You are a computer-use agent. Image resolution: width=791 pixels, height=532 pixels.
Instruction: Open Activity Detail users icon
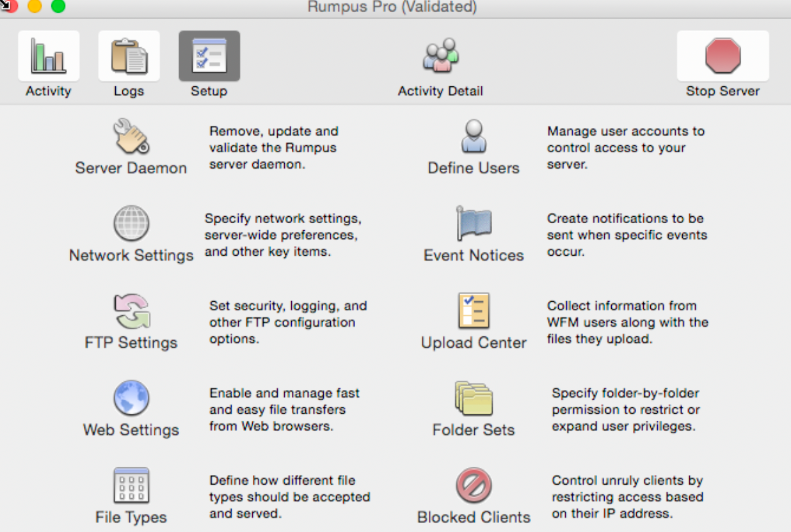click(440, 55)
